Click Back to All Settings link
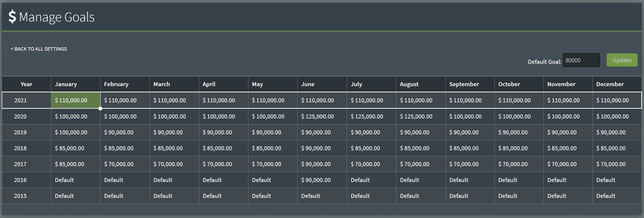644x218 pixels. [39, 49]
